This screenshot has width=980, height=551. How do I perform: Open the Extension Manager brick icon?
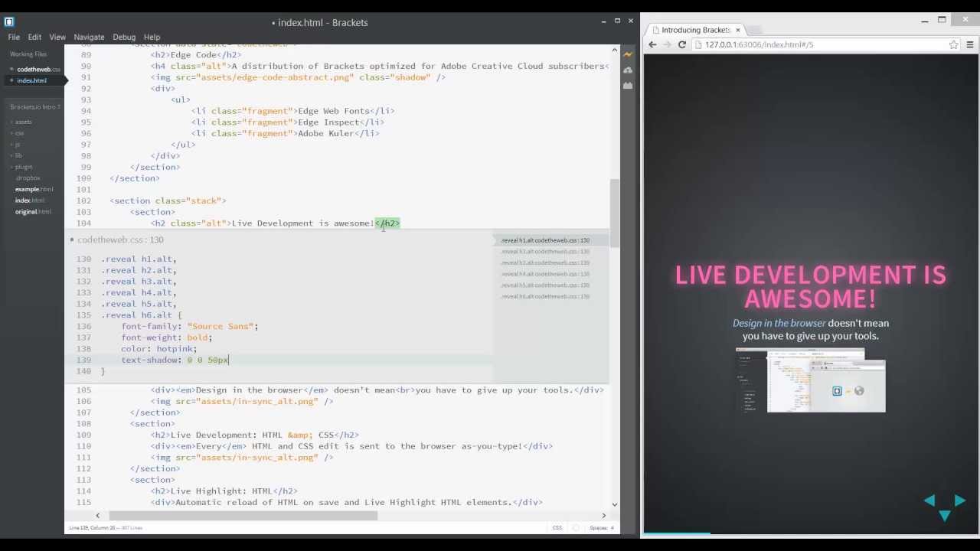point(628,86)
